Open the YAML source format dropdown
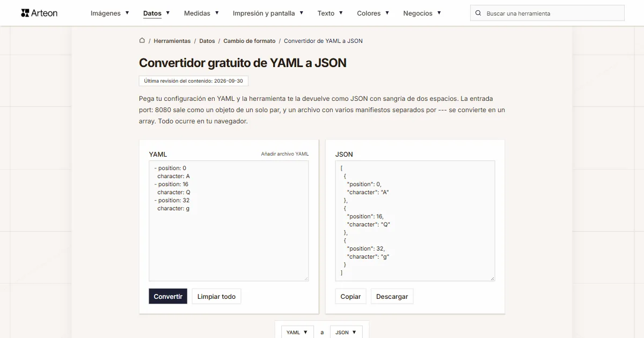 [297, 332]
